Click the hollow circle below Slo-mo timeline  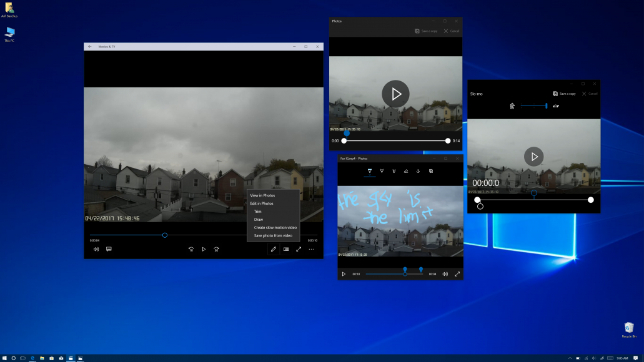pyautogui.click(x=480, y=207)
